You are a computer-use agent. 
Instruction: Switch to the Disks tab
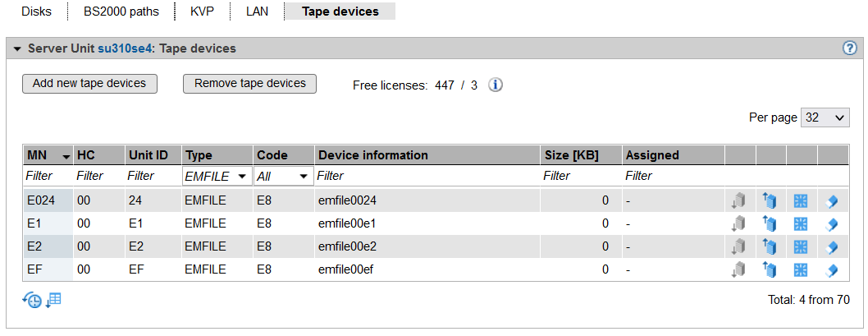(x=36, y=12)
